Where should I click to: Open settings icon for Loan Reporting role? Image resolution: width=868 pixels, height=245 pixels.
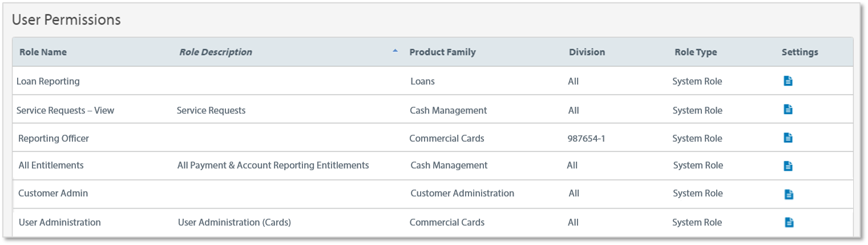788,81
